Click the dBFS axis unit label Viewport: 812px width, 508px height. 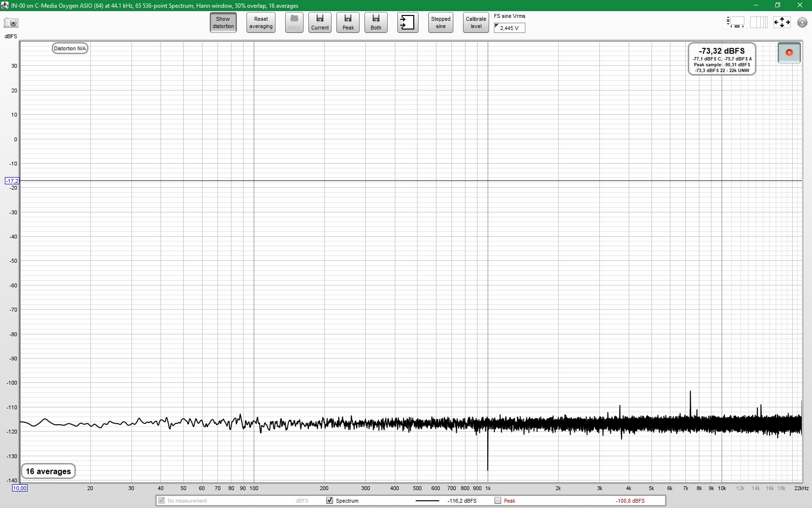pyautogui.click(x=11, y=36)
